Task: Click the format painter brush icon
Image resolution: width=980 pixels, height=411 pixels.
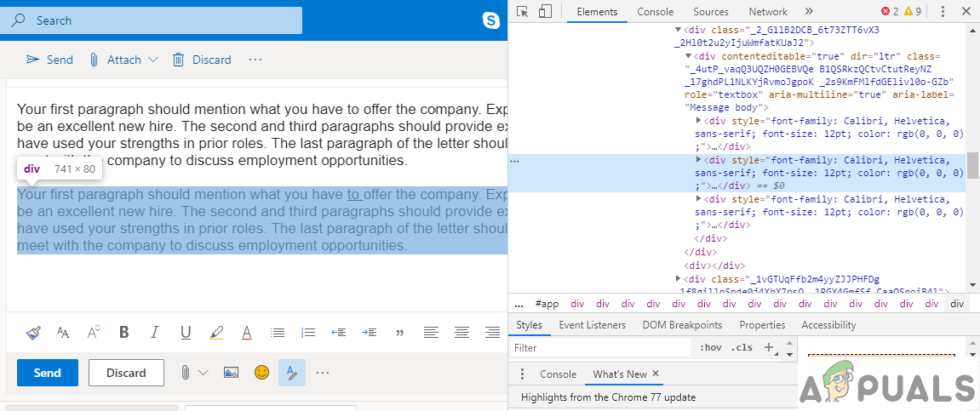Action: [32, 333]
